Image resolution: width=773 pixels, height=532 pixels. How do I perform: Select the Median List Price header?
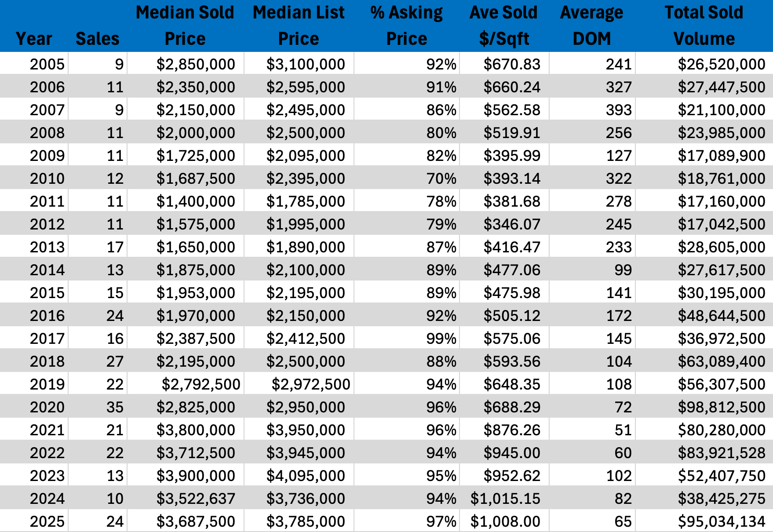pos(299,26)
